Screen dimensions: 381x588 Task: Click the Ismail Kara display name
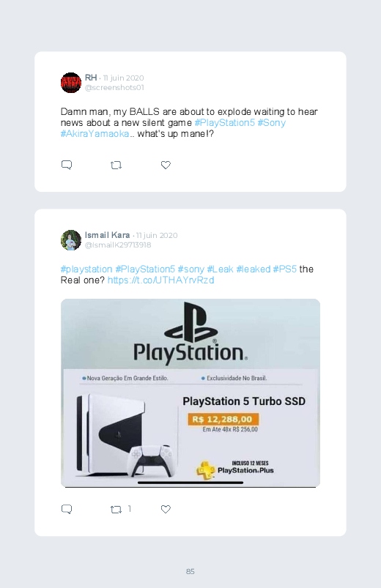pos(108,235)
